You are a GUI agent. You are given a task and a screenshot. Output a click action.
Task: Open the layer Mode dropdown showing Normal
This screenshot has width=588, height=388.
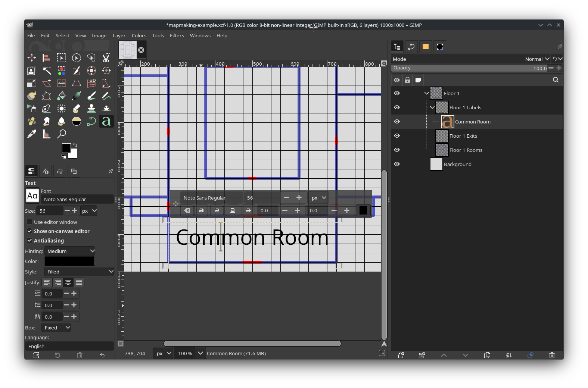[537, 59]
